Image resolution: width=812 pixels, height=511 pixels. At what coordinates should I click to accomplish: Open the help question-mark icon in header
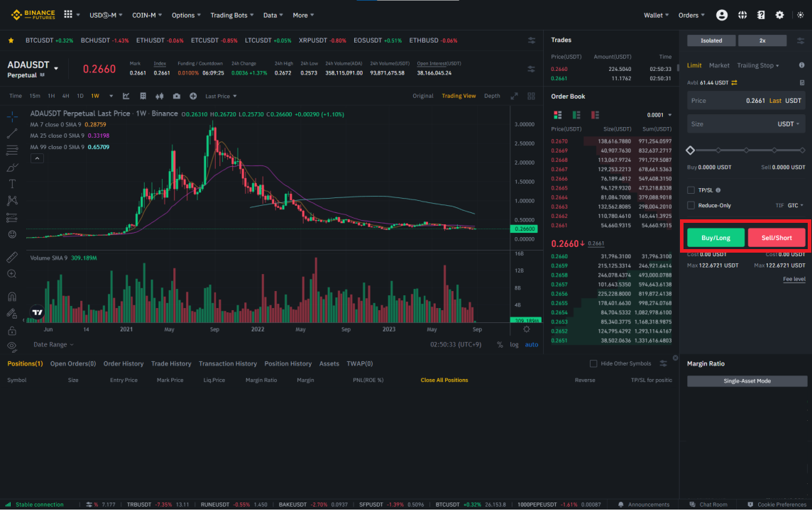761,15
